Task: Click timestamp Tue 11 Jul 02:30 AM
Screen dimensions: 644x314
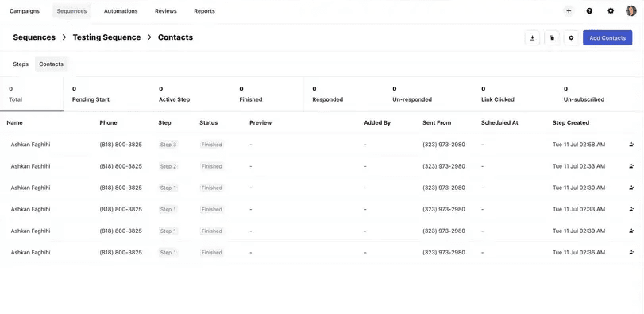Action: (579, 188)
